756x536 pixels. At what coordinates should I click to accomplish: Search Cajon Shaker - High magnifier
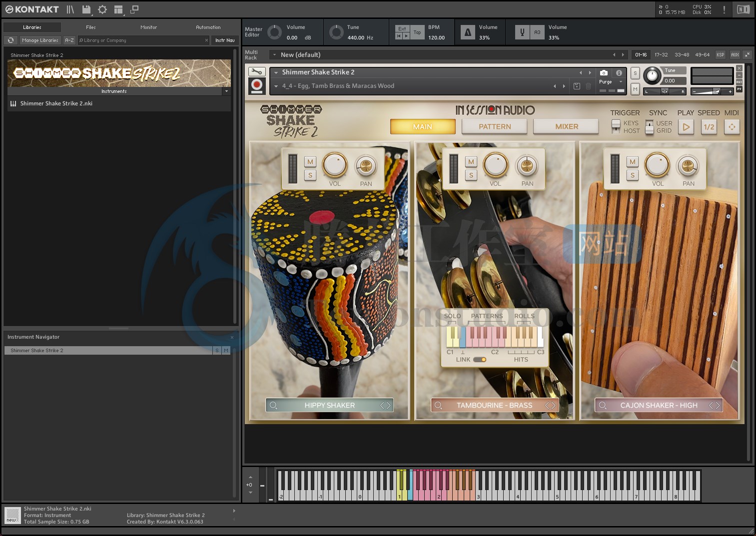coord(603,405)
